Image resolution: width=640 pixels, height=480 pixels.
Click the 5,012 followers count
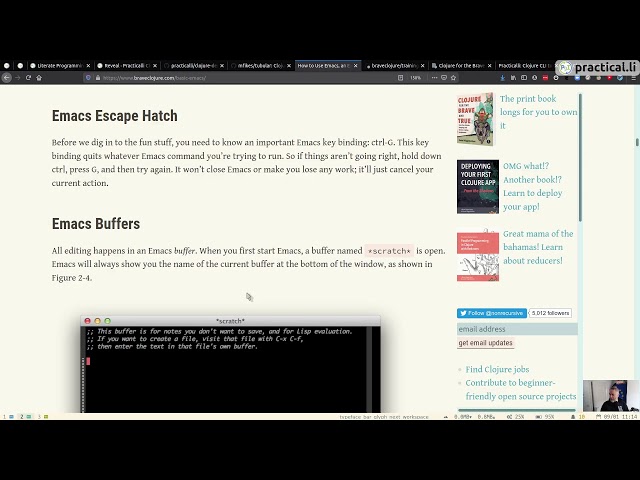click(550, 313)
